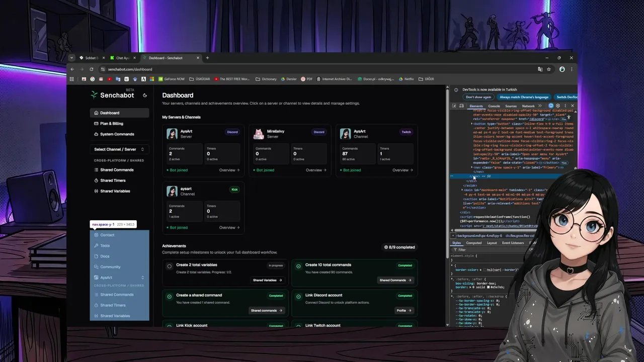Click AysArt Discord server avatar
The width and height of the screenshot is (644, 362).
[x=173, y=134]
